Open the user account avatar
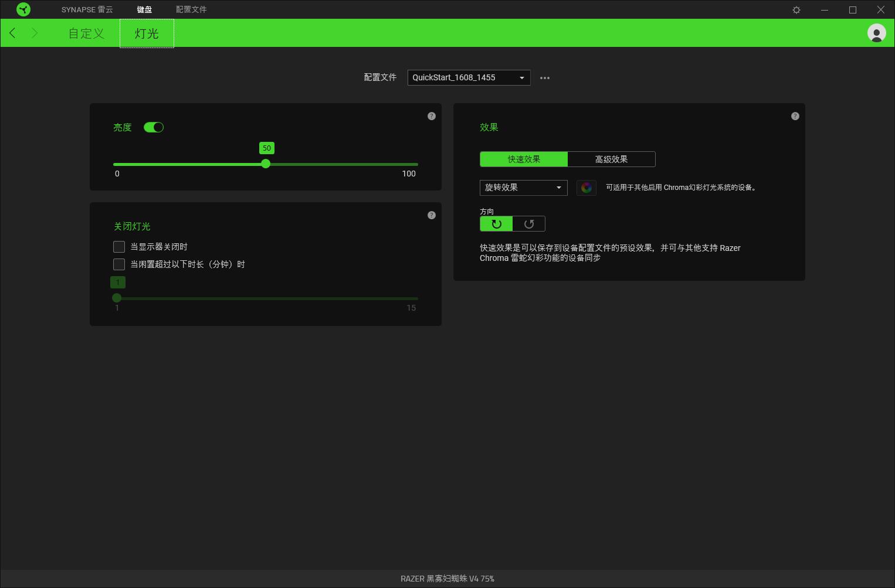 877,33
